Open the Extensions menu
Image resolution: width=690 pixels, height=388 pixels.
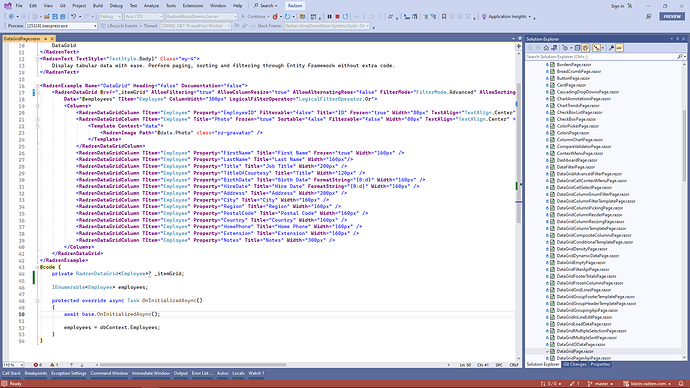click(193, 6)
